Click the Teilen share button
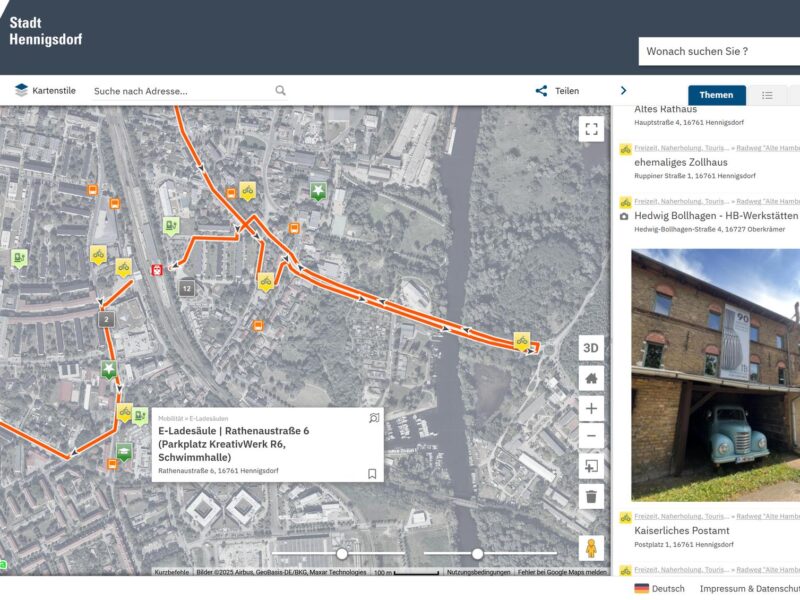800x600 pixels. coord(557,91)
